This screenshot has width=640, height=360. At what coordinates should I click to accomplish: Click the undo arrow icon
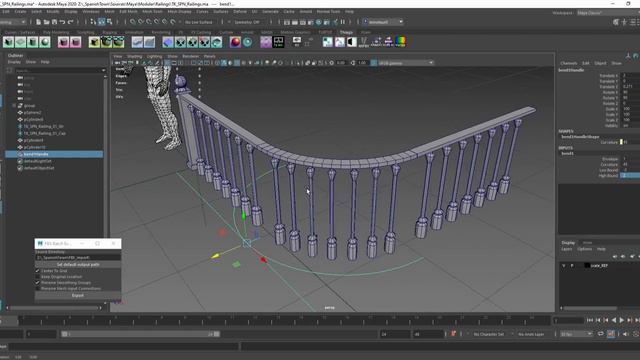point(62,22)
